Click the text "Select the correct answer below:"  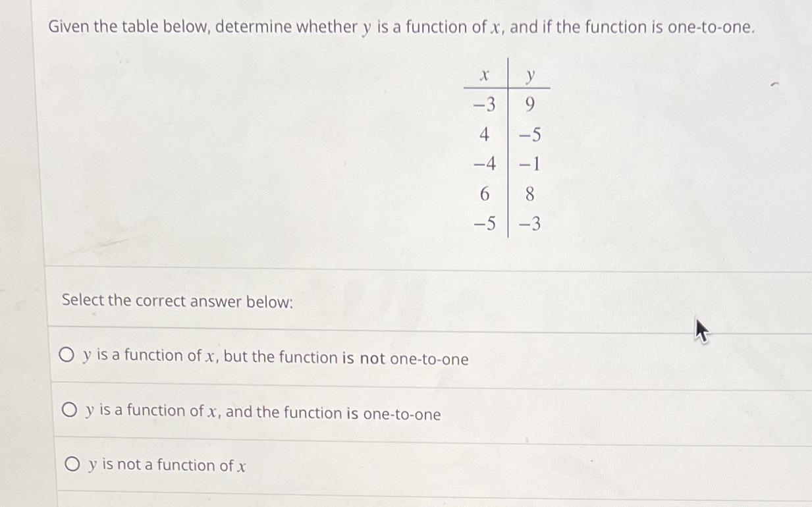point(178,301)
